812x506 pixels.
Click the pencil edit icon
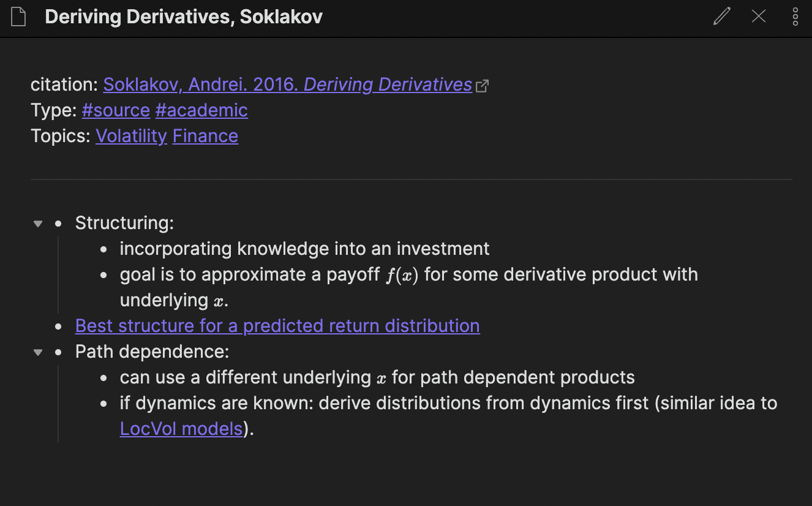(x=722, y=17)
